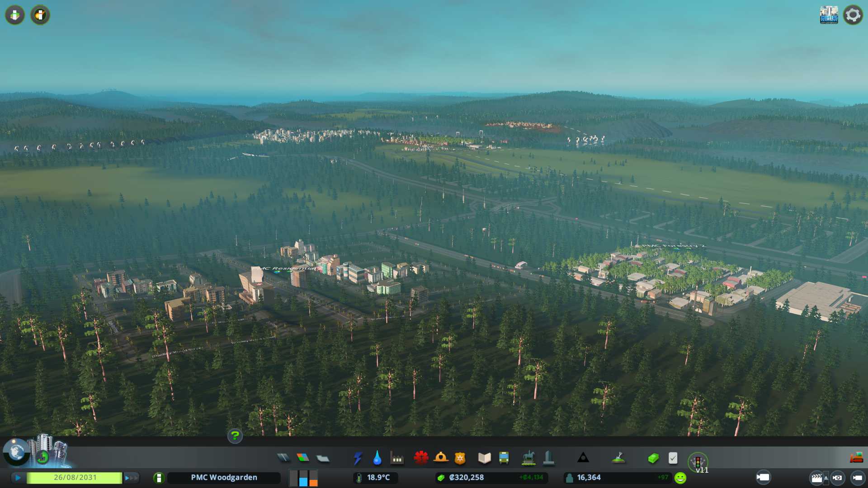This screenshot has height=488, width=868.
Task: Open the Districts tool
Action: [323, 459]
